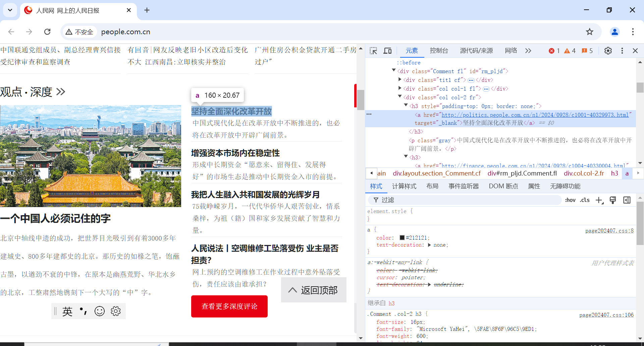The height and width of the screenshot is (346, 644).
Task: Select div.col.col-2.fr breadcrumb
Action: pyautogui.click(x=584, y=174)
